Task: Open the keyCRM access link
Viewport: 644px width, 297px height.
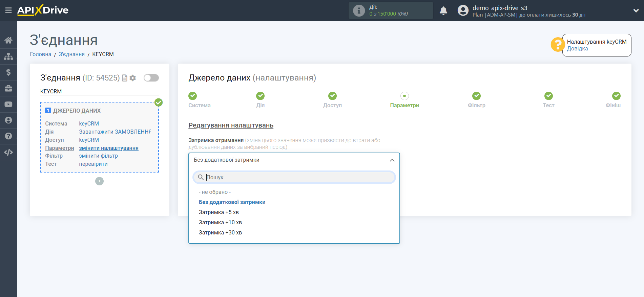Action: [x=89, y=140]
